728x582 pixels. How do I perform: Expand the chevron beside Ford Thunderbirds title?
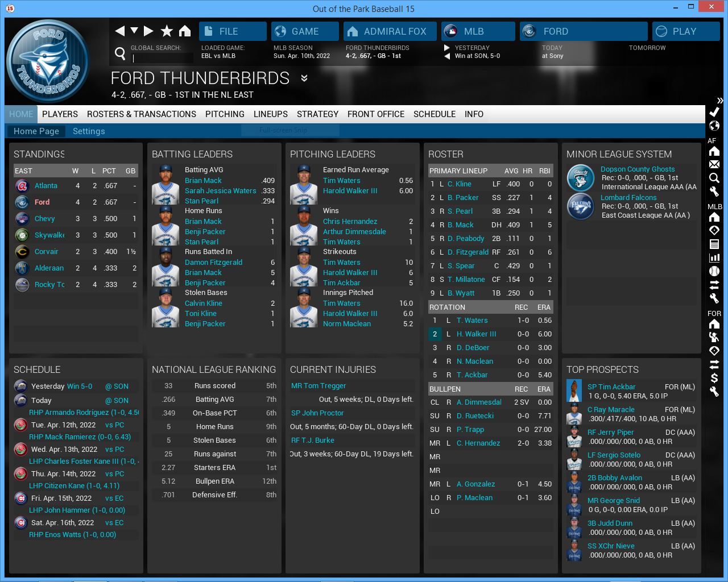(304, 78)
